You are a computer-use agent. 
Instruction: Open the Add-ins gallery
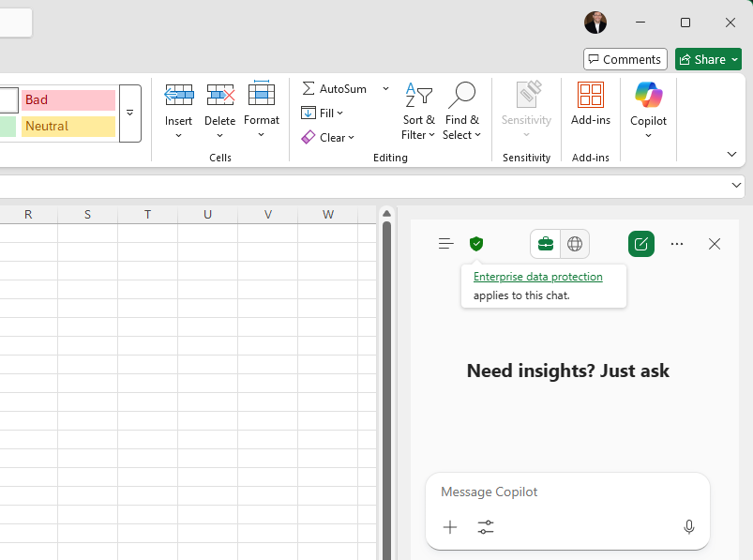tap(591, 103)
